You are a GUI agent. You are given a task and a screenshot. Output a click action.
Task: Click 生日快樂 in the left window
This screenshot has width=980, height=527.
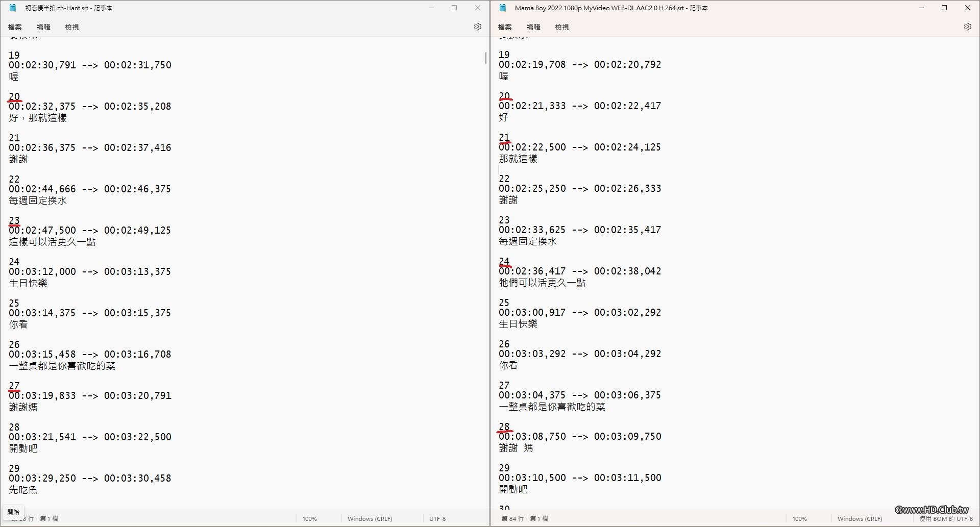click(x=28, y=283)
